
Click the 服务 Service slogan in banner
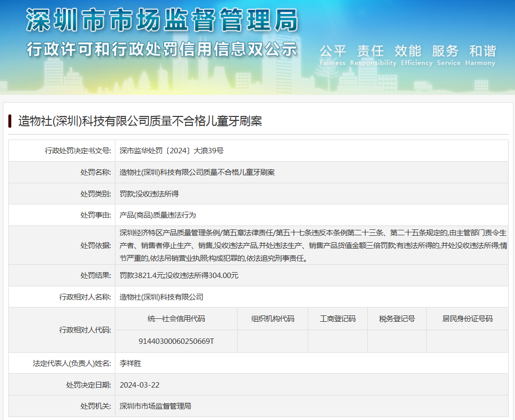449,55
